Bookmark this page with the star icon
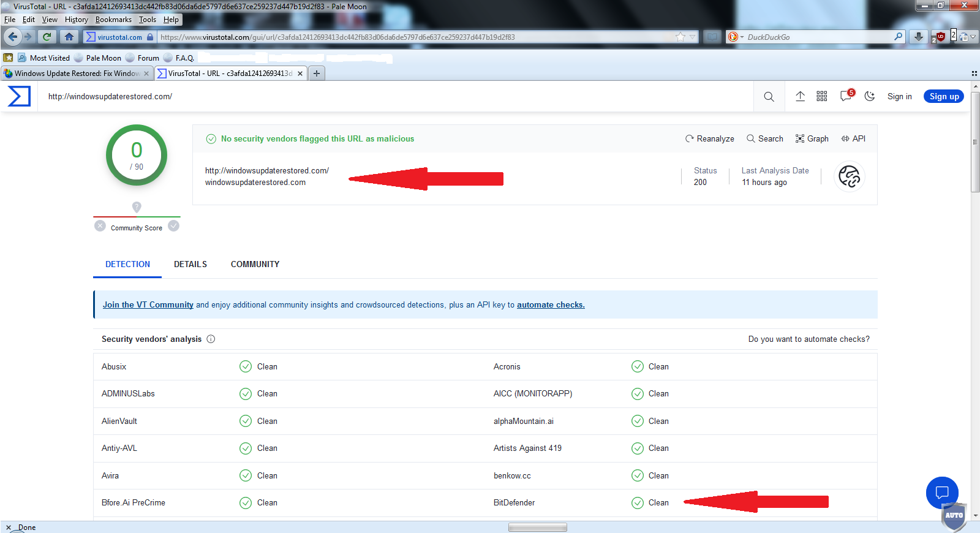The width and height of the screenshot is (980, 533). pos(680,37)
